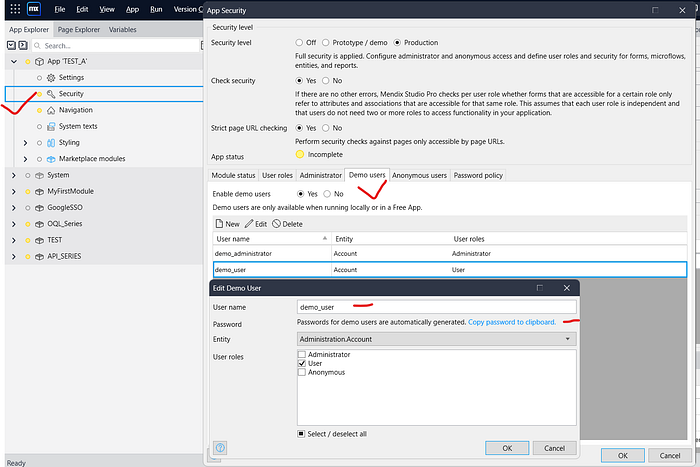This screenshot has height=467, width=700.
Task: Select the Navigation home icon
Action: point(49,110)
